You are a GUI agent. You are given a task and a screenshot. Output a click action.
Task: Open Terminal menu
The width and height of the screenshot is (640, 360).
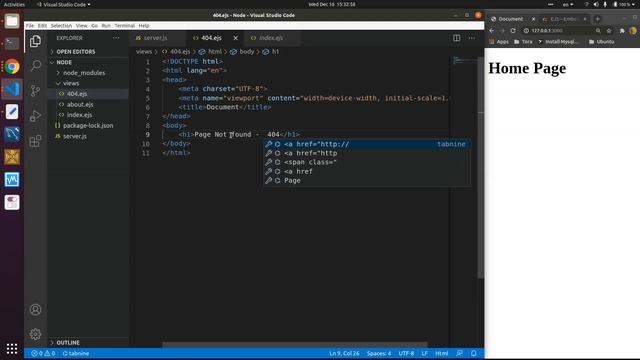click(124, 26)
